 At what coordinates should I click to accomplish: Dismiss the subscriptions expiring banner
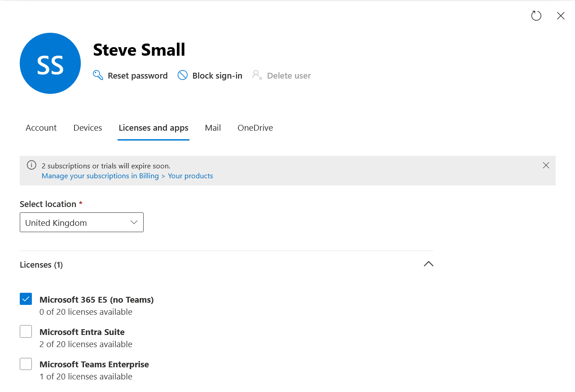pyautogui.click(x=546, y=165)
